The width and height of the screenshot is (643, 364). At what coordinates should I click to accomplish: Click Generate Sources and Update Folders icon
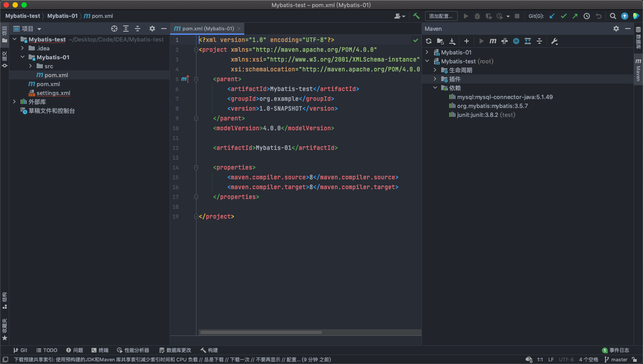[440, 41]
